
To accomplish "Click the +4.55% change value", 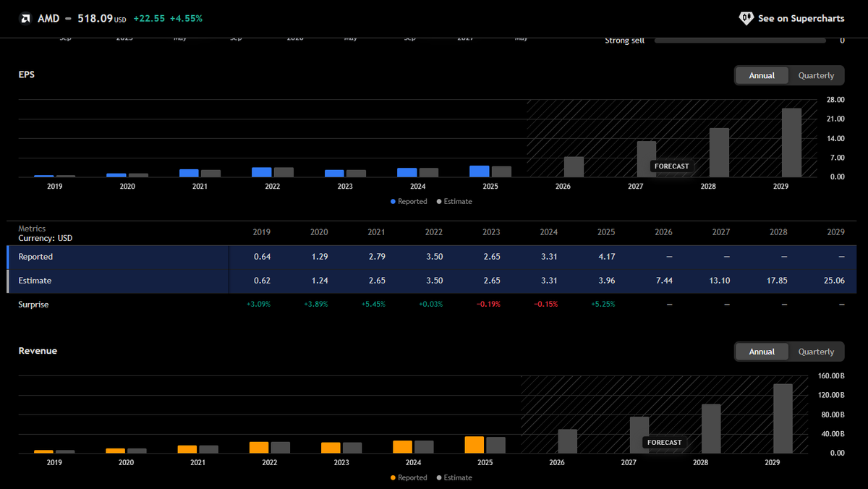I will [186, 18].
